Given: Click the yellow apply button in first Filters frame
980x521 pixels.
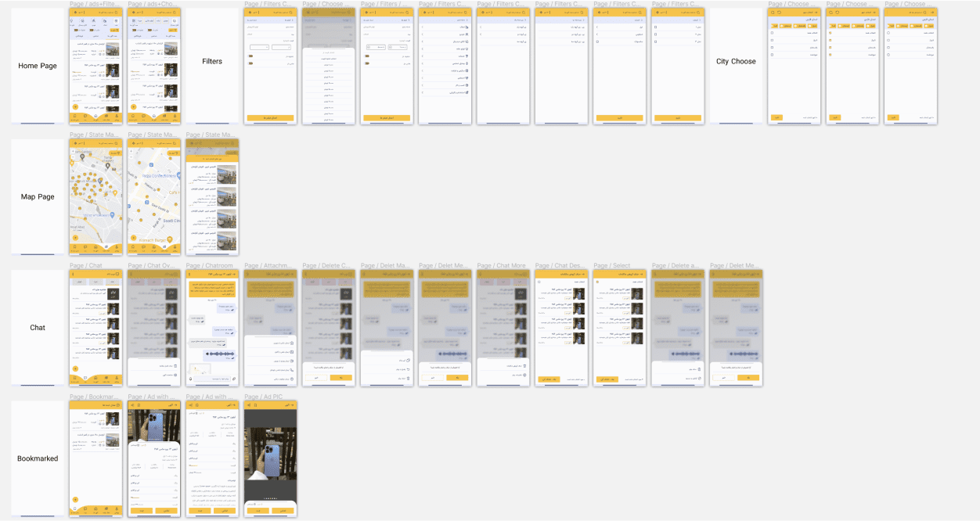Looking at the screenshot, I should (x=270, y=117).
